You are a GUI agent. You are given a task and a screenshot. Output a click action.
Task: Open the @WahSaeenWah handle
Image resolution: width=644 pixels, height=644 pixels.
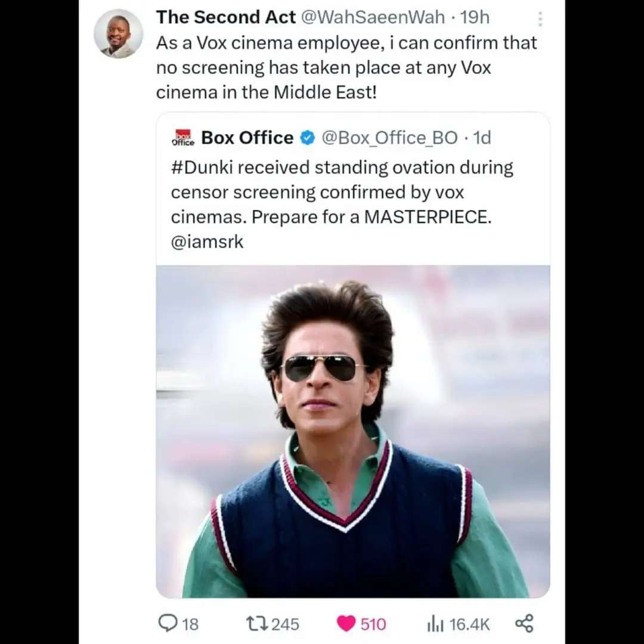pos(373,17)
